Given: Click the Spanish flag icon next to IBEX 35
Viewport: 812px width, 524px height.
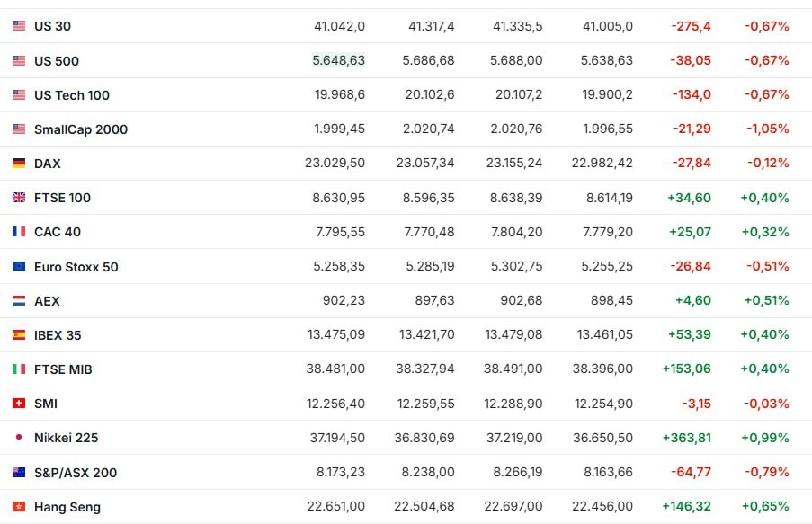Looking at the screenshot, I should click(x=19, y=335).
